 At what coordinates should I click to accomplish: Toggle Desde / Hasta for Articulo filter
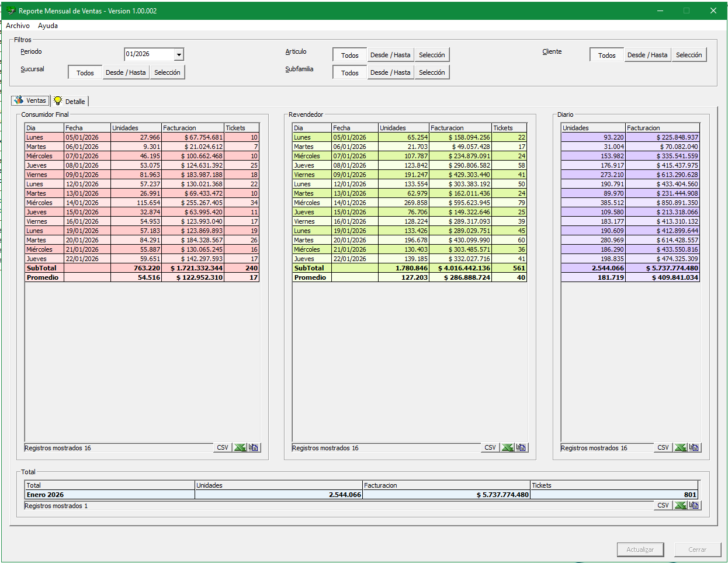(x=390, y=55)
